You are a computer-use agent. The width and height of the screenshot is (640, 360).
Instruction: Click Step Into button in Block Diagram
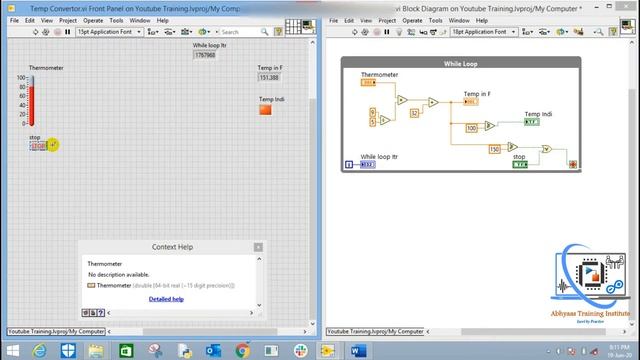click(x=424, y=32)
